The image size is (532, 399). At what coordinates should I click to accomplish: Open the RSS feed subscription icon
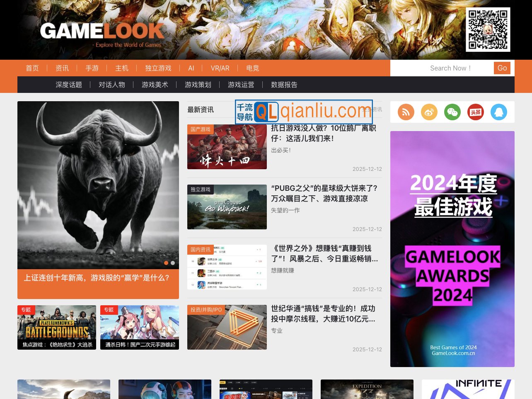[x=406, y=112]
